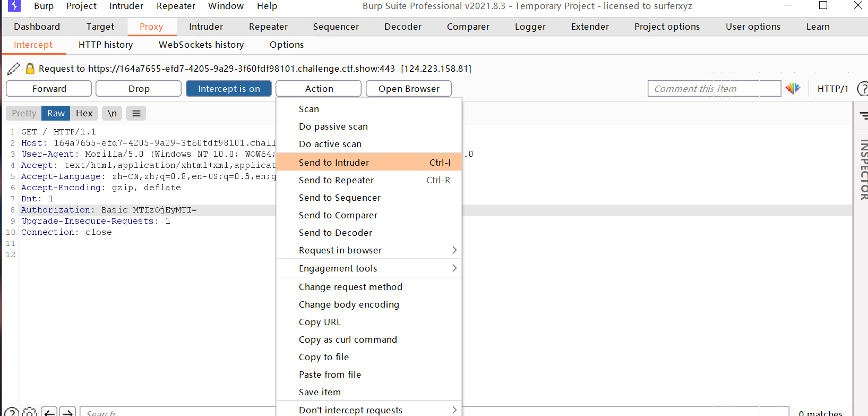Select Do active scan
The height and width of the screenshot is (416, 868).
pos(369,144)
